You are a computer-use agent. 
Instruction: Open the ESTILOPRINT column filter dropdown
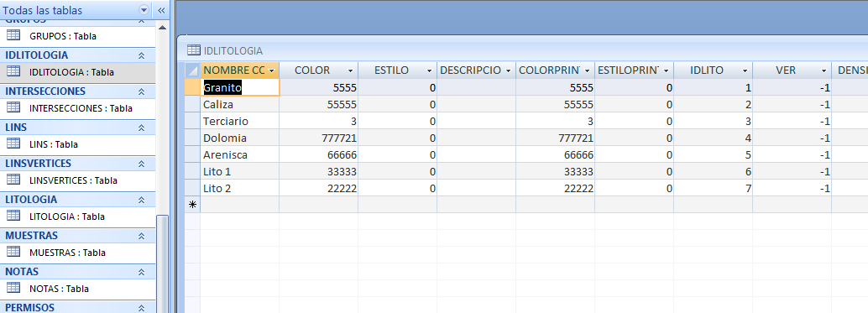(666, 70)
